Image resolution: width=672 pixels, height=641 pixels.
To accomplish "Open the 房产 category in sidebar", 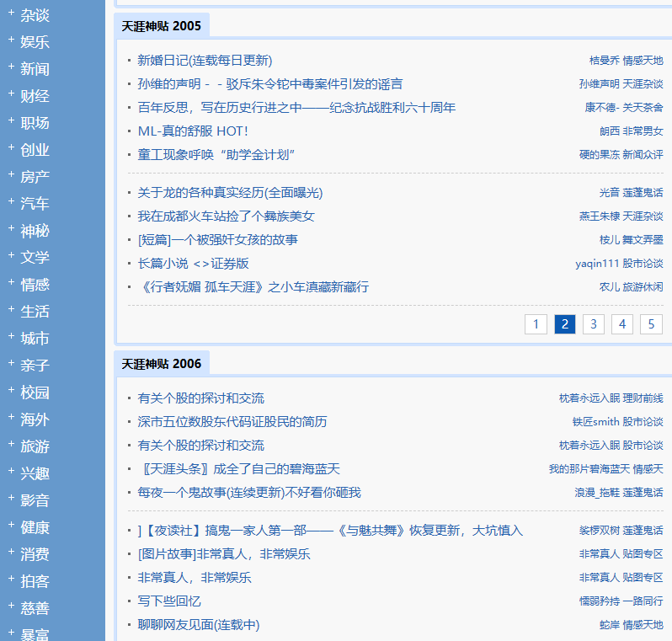I will [x=35, y=177].
